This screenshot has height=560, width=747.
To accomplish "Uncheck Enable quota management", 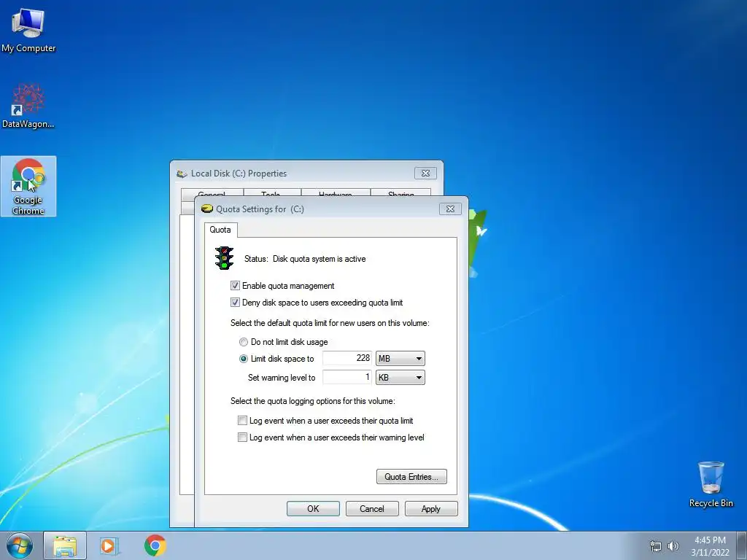I will click(x=235, y=286).
